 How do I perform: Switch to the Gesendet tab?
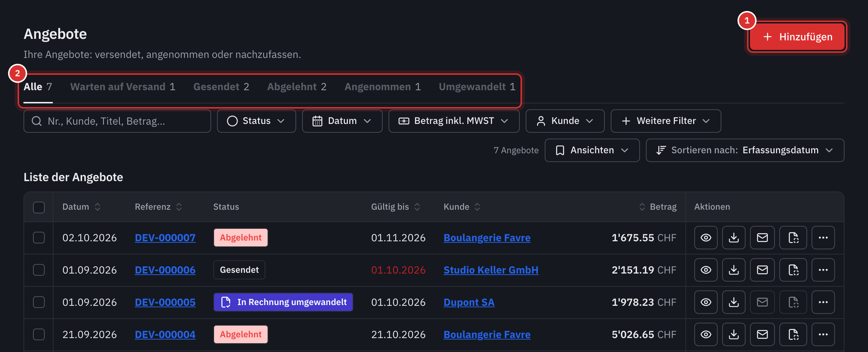[x=221, y=87]
